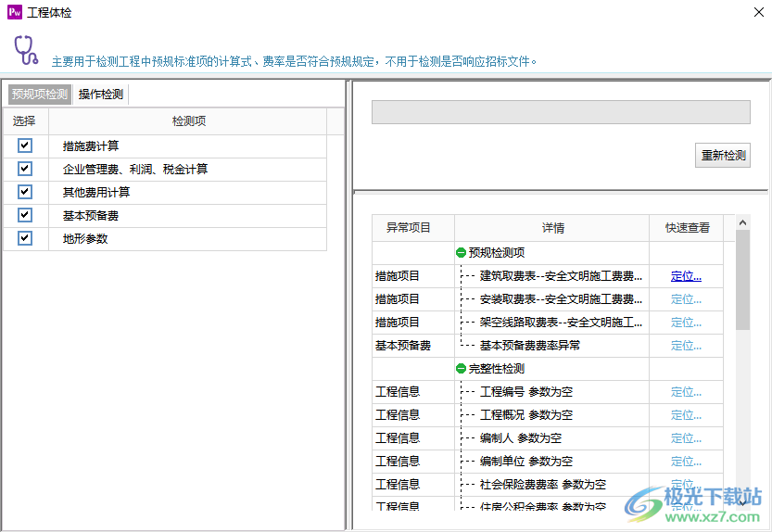
Task: Click the progress bar above 重新检测
Action: [x=561, y=112]
